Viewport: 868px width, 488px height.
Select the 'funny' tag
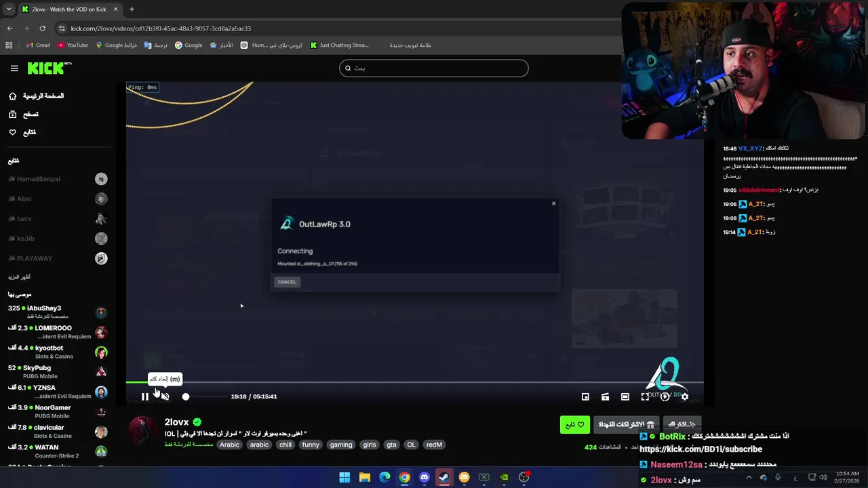click(x=311, y=445)
